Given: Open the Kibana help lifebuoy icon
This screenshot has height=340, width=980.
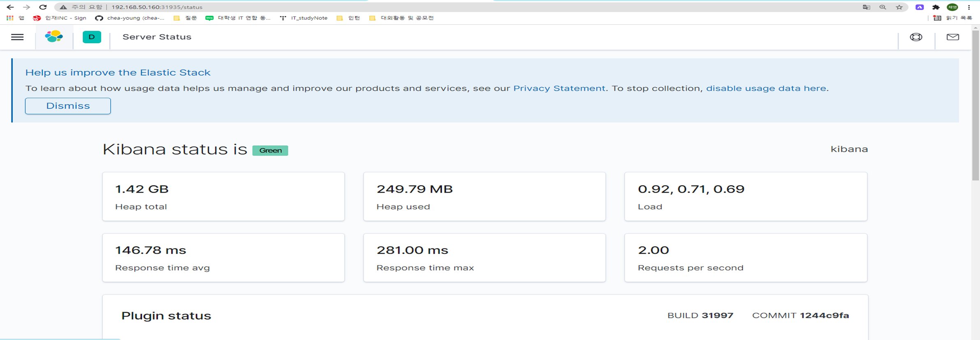Looking at the screenshot, I should [x=916, y=37].
